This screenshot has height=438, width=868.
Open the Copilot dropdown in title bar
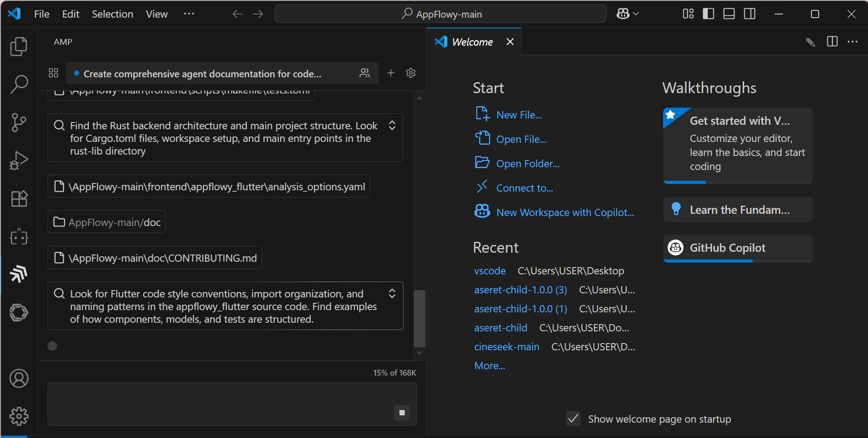point(627,14)
